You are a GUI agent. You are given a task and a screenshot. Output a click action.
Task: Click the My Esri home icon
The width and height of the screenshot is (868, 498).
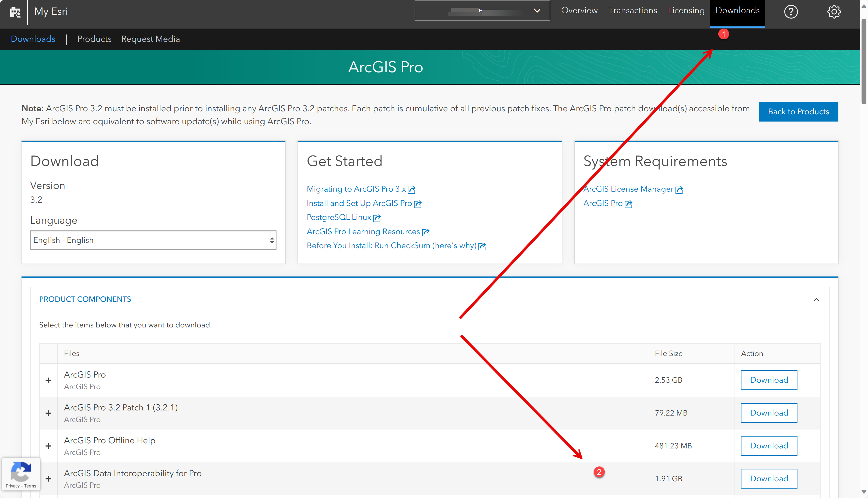pos(15,12)
